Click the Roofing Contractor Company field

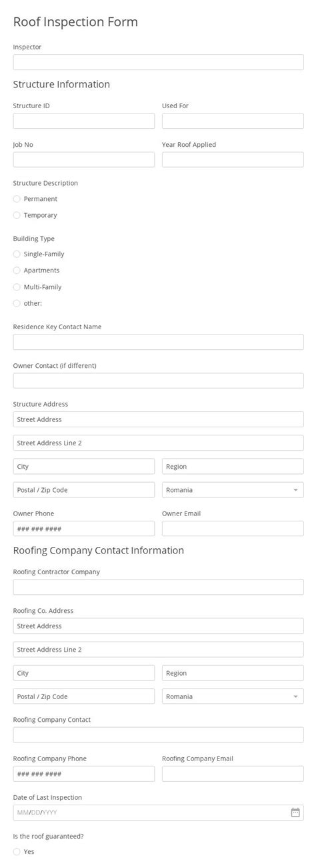(x=158, y=587)
